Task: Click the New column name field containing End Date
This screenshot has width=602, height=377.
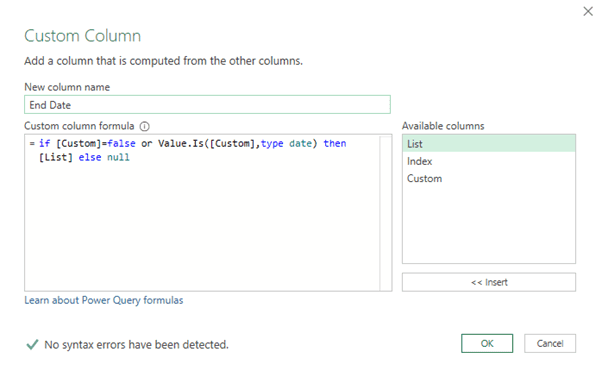Action: point(207,105)
